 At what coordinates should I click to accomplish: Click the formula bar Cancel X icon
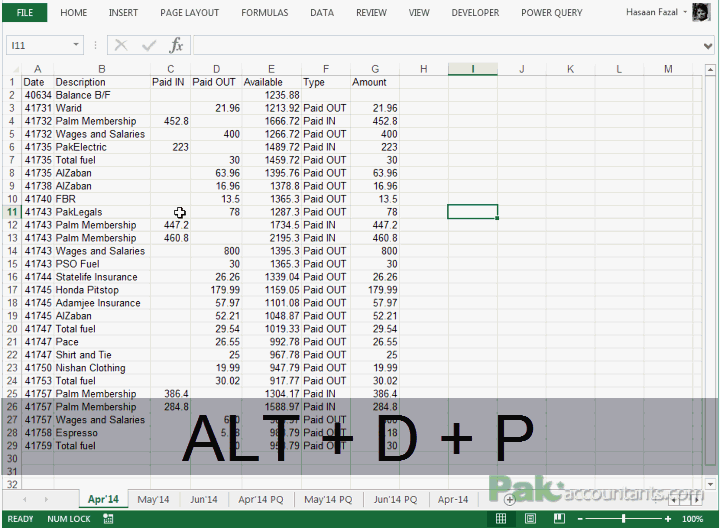(x=121, y=45)
